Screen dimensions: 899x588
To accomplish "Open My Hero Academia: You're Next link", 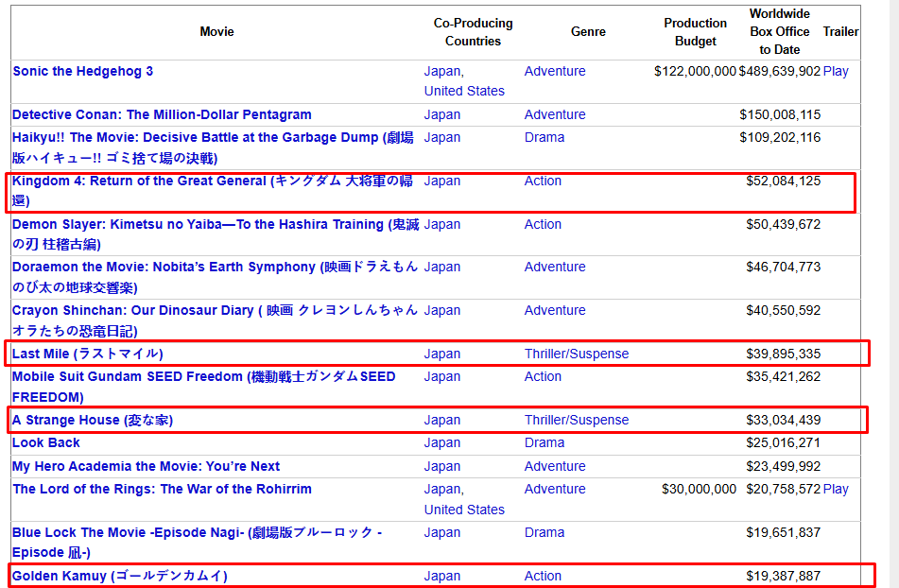I will coord(146,466).
